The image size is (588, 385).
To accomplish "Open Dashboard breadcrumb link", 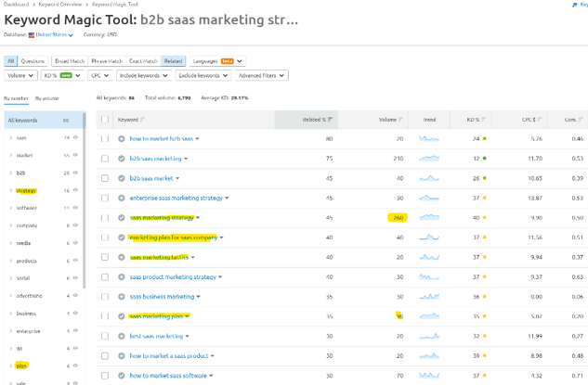I will [16, 5].
